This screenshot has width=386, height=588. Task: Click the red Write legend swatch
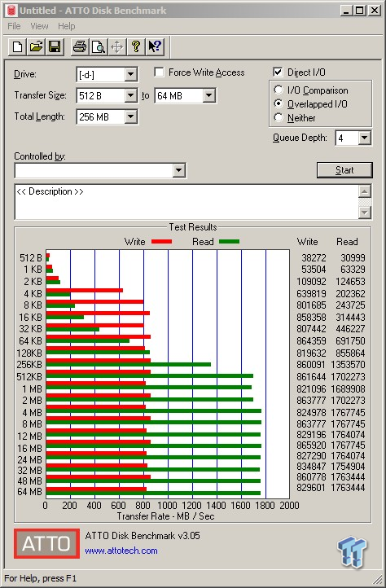(x=162, y=242)
